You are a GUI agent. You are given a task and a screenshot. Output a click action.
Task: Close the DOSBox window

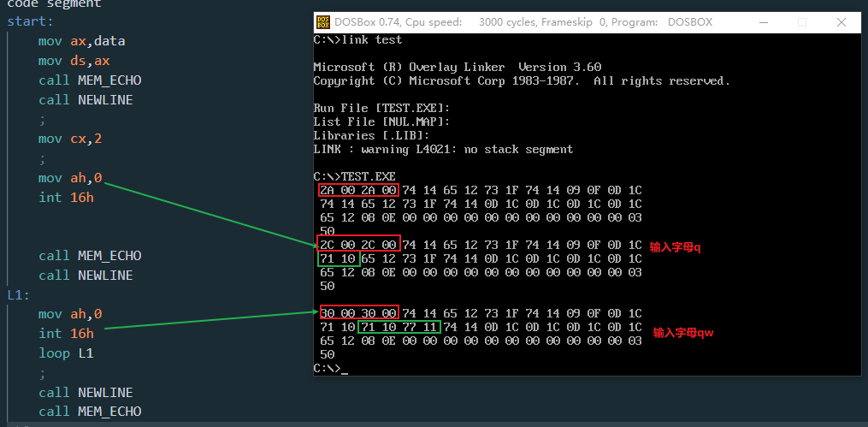(841, 22)
